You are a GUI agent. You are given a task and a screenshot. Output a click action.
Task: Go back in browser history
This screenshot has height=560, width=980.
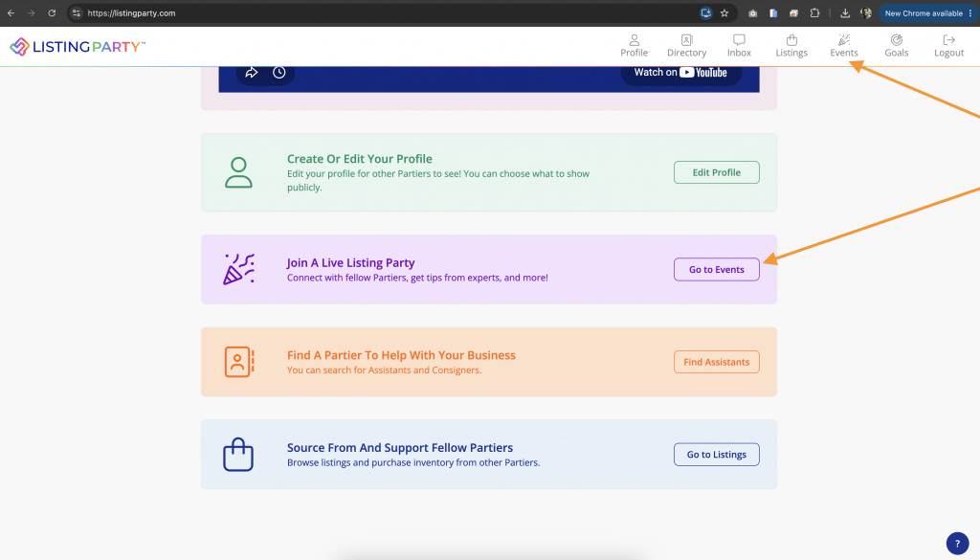tap(11, 13)
